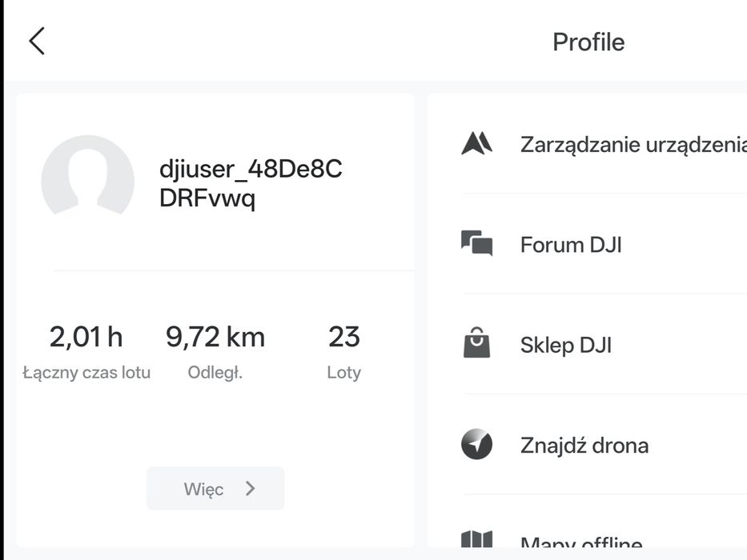Tap the Forum DJI chat bubbles icon
This screenshot has width=747, height=560.
point(477,243)
